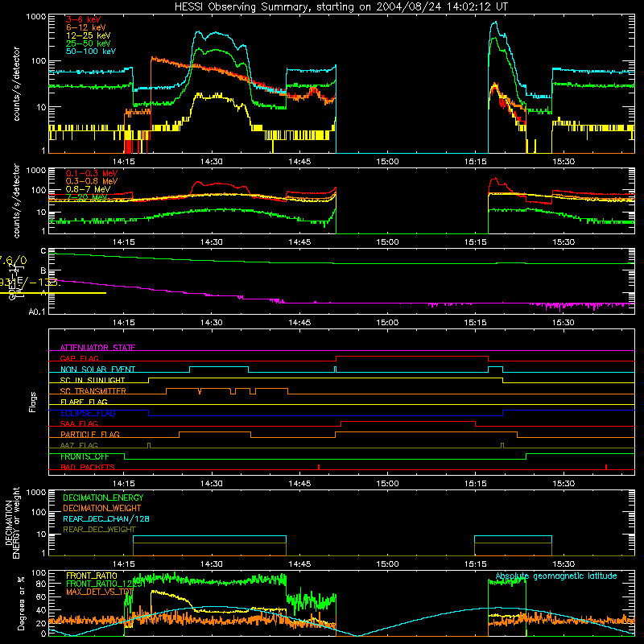
Task: Click the REAR_DEC_WEIGHT legend label
Action: coord(99,530)
